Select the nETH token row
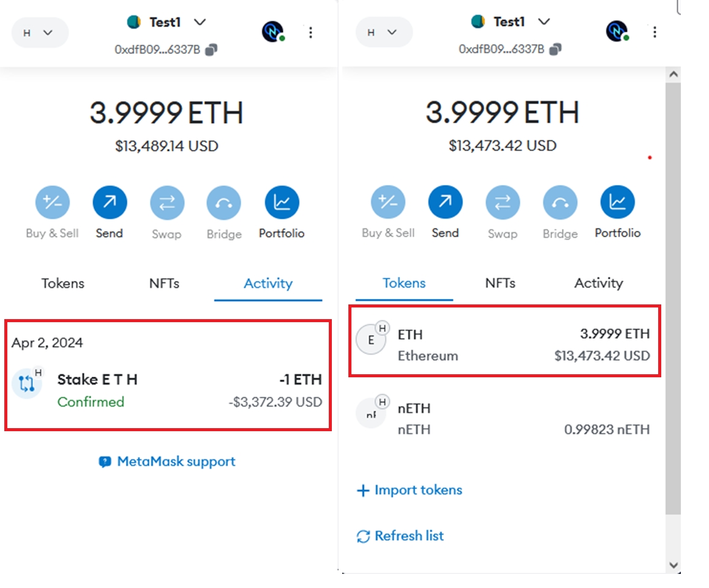 coord(503,418)
